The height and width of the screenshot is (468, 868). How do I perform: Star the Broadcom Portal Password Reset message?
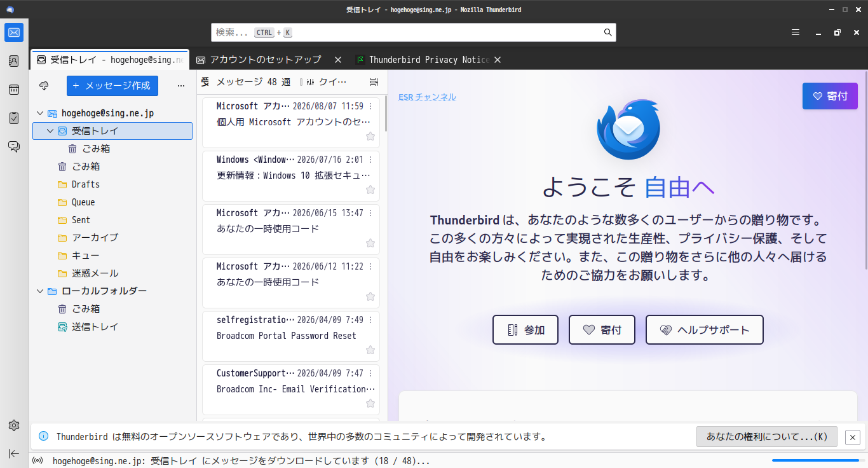(x=370, y=350)
